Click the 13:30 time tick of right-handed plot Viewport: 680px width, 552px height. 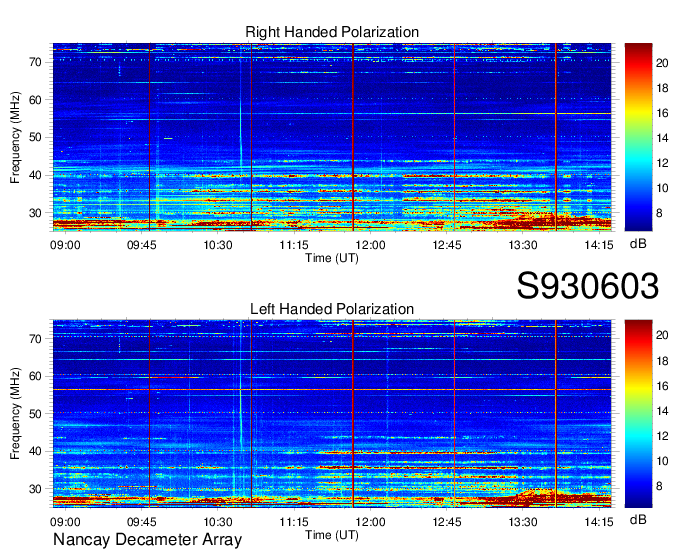point(523,245)
